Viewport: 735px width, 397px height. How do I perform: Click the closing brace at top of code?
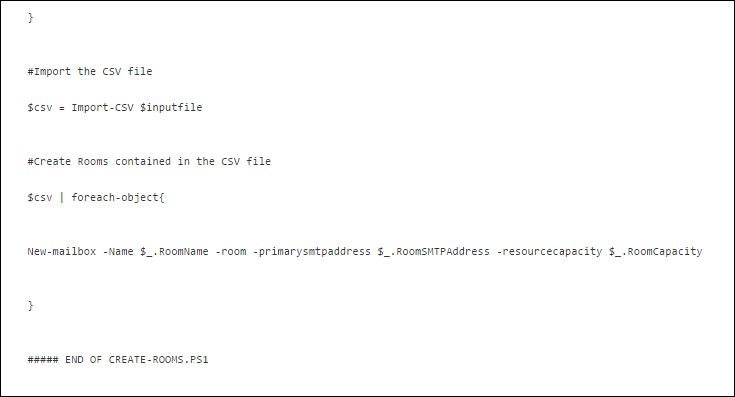pyautogui.click(x=30, y=17)
